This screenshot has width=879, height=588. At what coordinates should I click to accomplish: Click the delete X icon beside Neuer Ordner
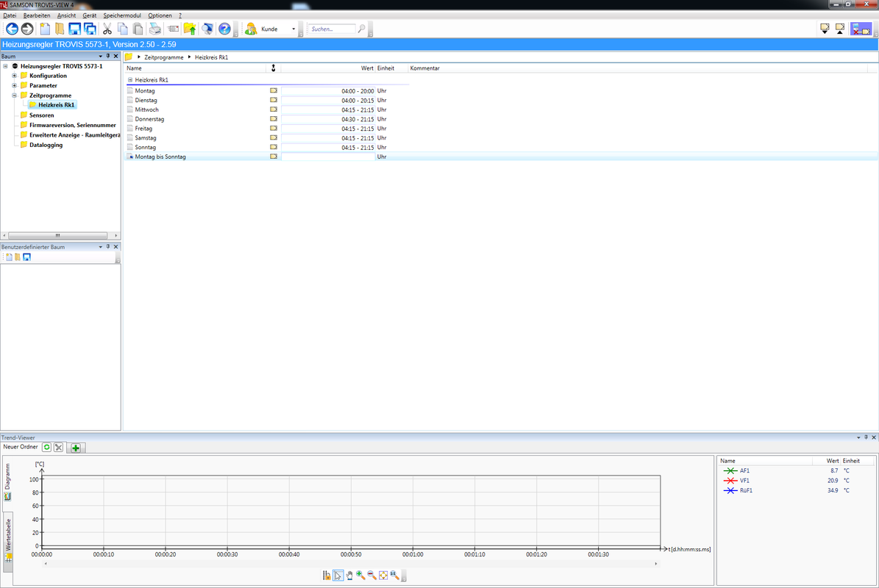(58, 447)
